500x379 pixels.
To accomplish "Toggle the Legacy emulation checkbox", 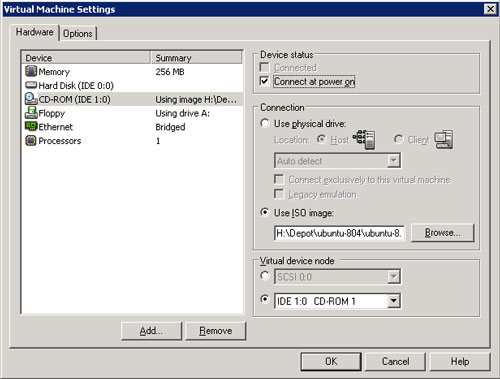I will tap(279, 194).
